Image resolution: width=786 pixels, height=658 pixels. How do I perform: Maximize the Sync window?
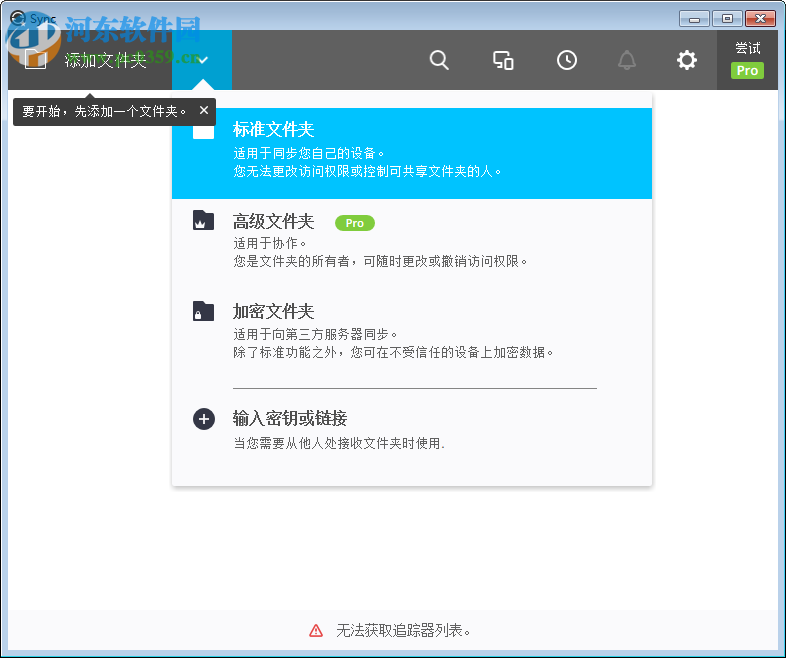(727, 19)
